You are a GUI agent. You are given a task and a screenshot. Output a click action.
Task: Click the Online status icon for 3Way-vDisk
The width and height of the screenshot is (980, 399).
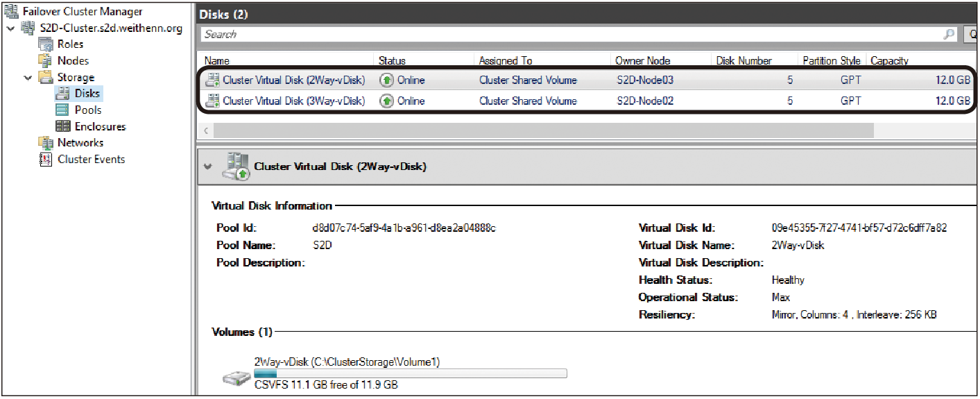387,101
